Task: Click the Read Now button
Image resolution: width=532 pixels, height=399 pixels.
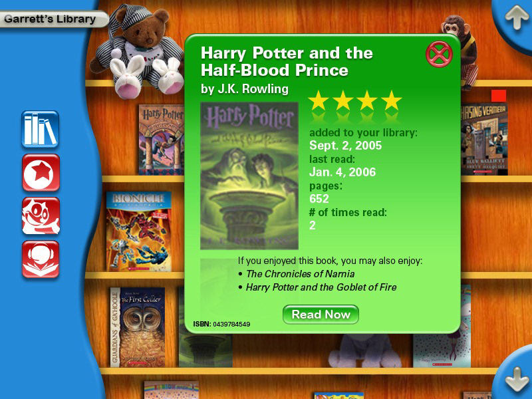Action: click(x=321, y=315)
